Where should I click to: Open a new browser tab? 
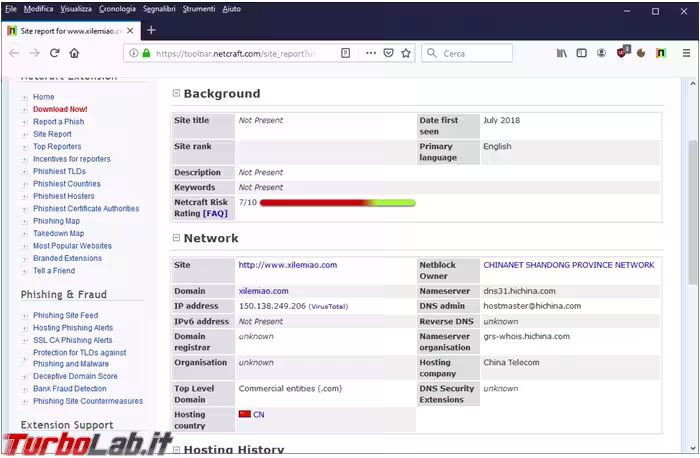tap(151, 30)
